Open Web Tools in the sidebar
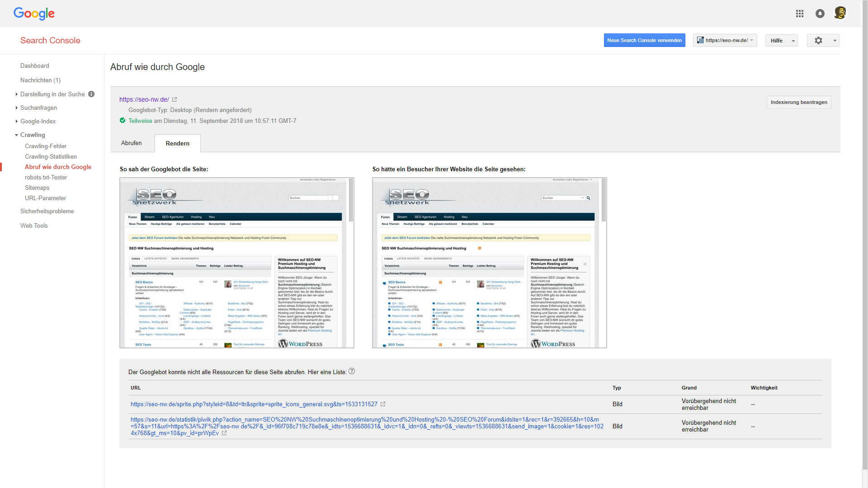Screen dimensions: 868x488 click(x=34, y=225)
